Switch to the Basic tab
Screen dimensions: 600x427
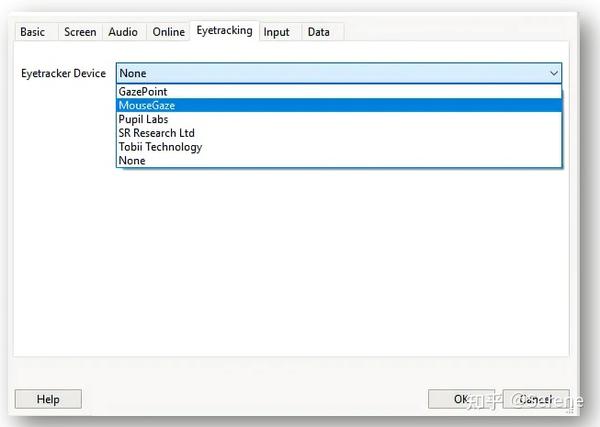34,32
